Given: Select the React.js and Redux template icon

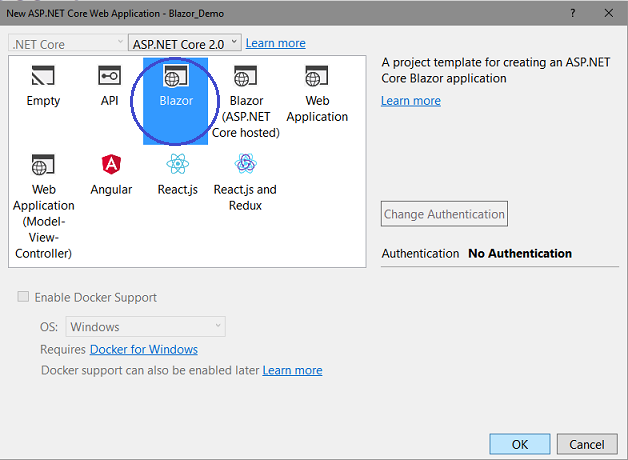Looking at the screenshot, I should point(245,164).
